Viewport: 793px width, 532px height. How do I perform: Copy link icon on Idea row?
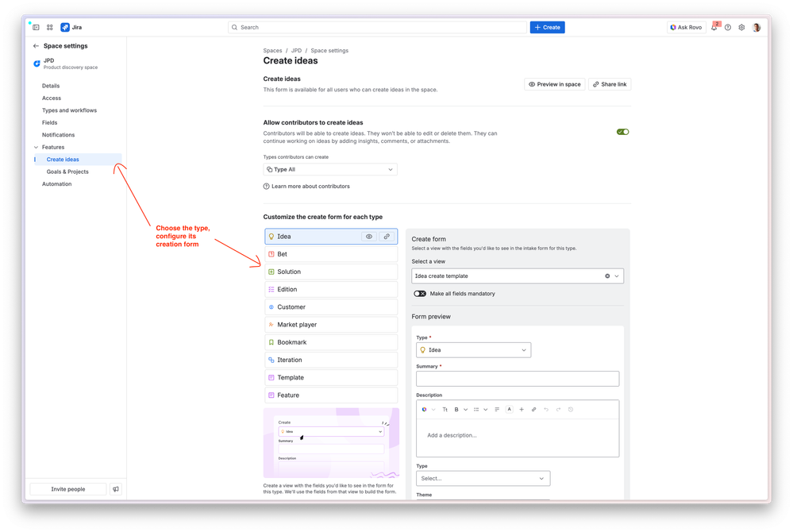tap(387, 237)
